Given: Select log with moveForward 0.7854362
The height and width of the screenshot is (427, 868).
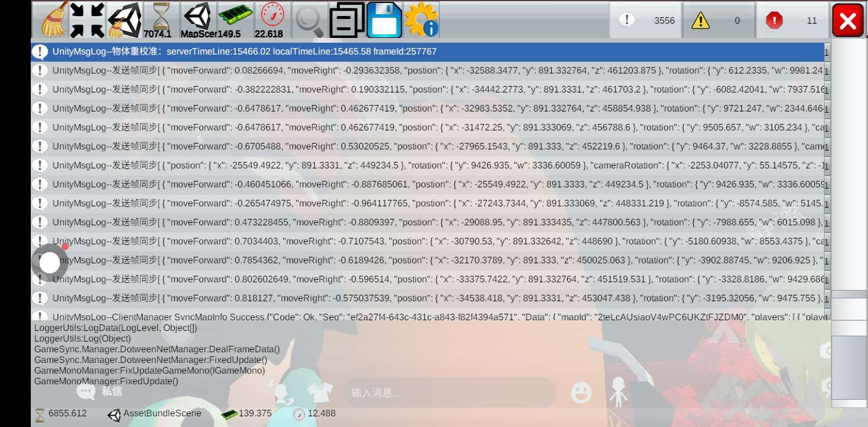Looking at the screenshot, I should click(x=428, y=260).
